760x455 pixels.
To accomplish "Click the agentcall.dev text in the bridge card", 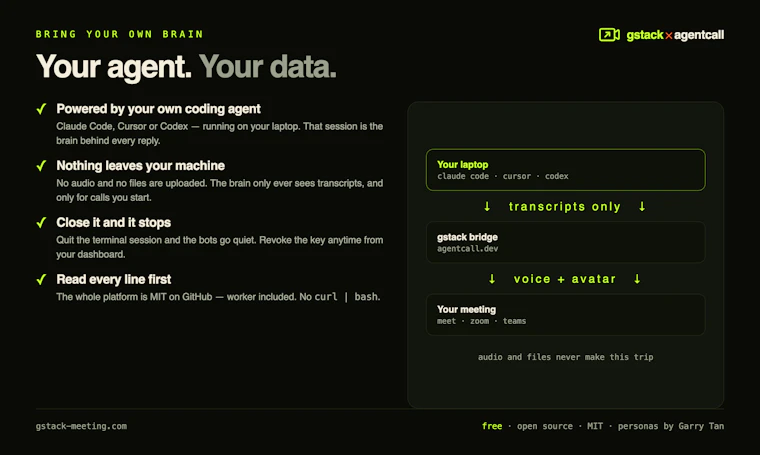I will (x=467, y=249).
